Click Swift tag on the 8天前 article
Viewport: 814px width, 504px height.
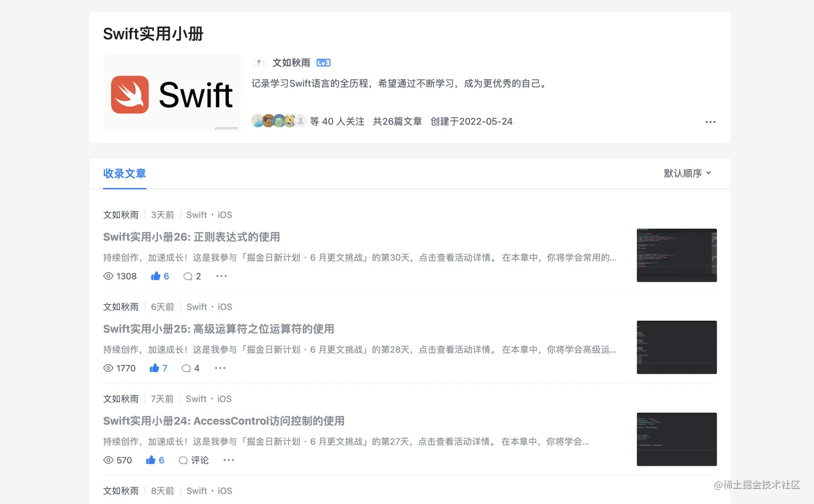(197, 491)
